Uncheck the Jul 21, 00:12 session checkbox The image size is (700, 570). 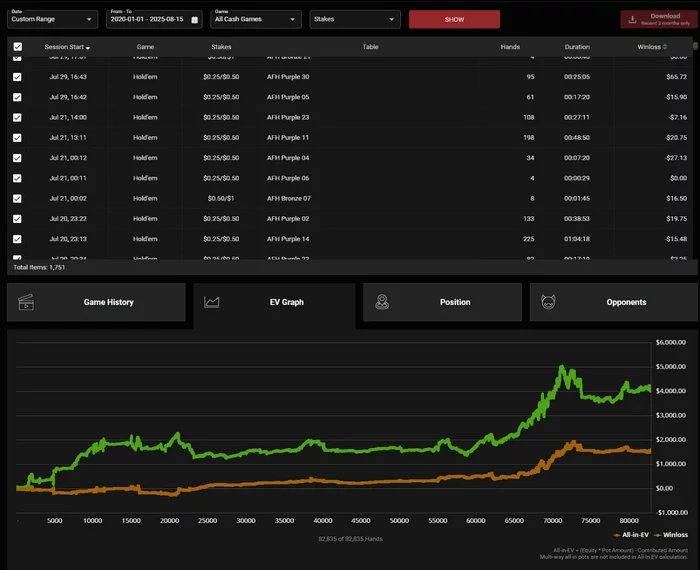click(17, 158)
